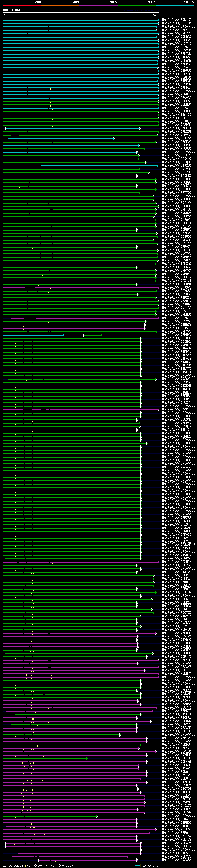Select the UniRef100_Q3E971 label
The image size is (197, 868).
click(x=177, y=247)
